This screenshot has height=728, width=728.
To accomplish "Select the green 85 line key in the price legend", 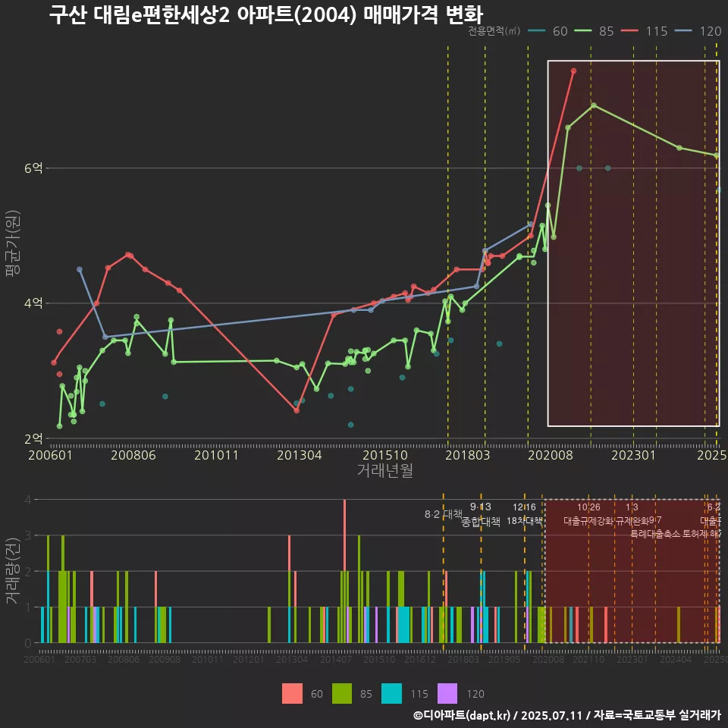I will tap(583, 31).
